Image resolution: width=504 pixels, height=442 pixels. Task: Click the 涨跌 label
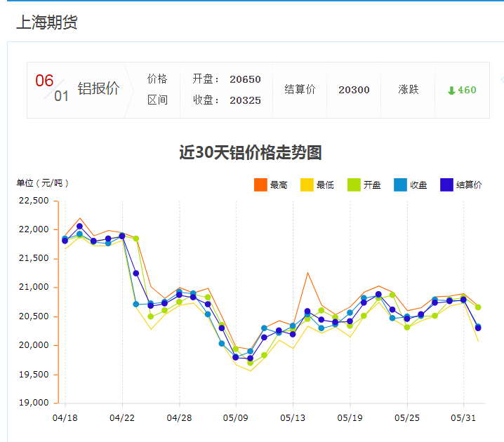coord(408,90)
